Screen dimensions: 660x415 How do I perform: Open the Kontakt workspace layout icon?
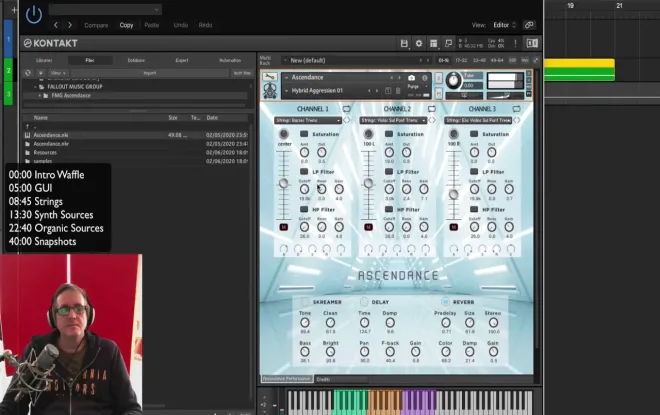coord(433,43)
